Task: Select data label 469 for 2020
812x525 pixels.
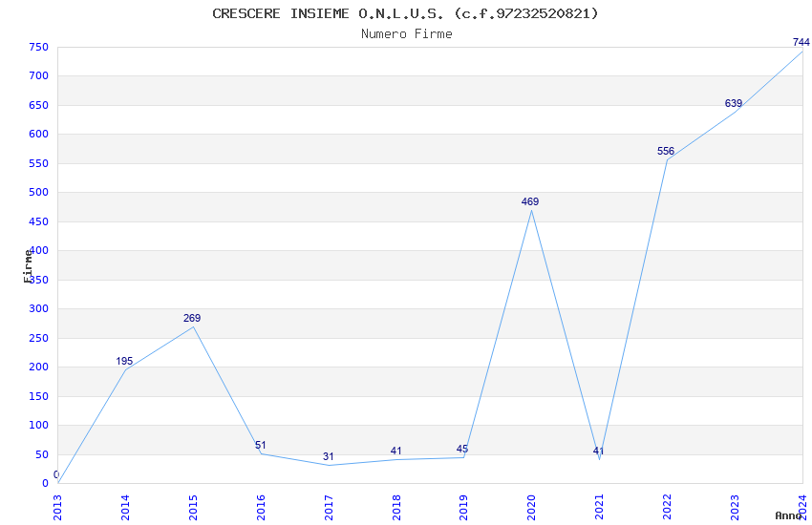Action: click(x=530, y=201)
